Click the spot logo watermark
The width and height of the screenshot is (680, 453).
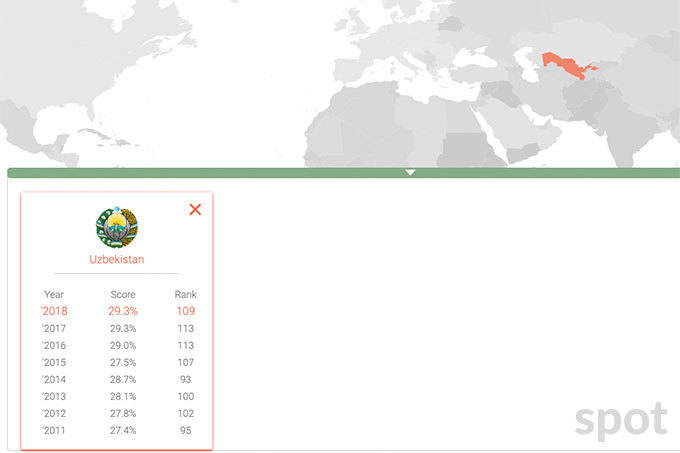tap(620, 419)
